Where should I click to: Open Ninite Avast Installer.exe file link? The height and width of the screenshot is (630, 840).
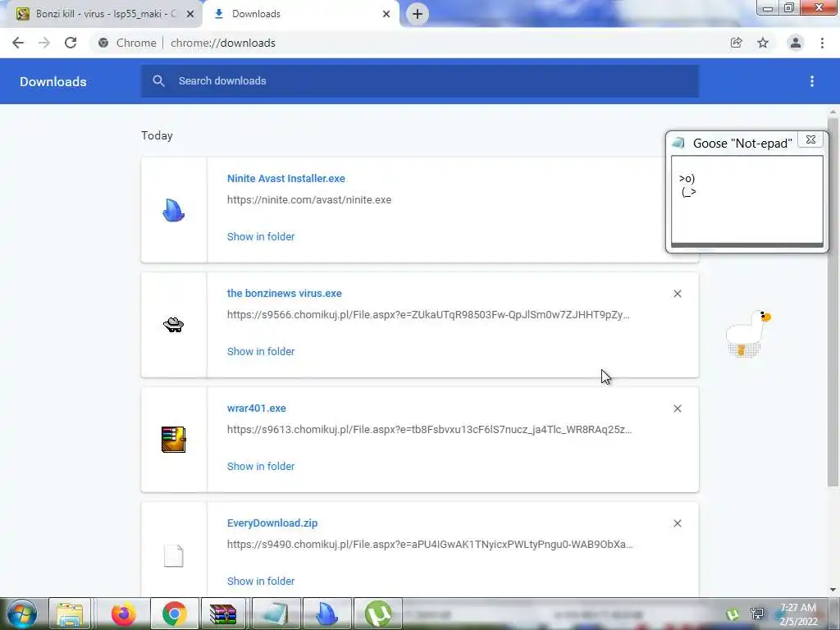[286, 178]
